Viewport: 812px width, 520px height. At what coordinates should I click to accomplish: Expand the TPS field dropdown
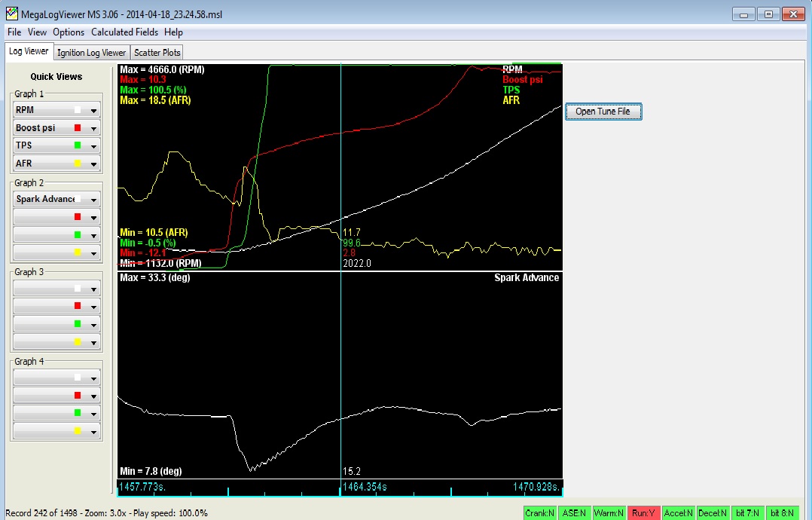pos(56,145)
